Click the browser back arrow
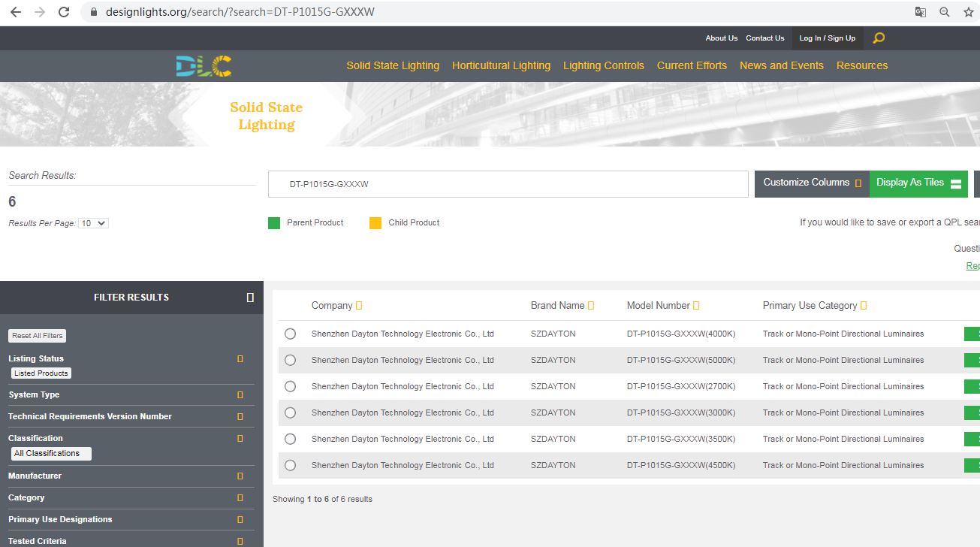Screen dimensions: 980x547 click(x=15, y=12)
